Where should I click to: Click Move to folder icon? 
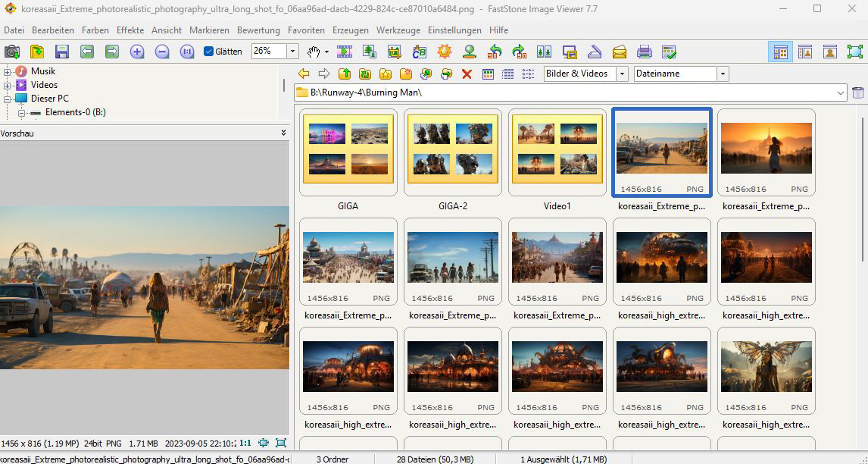pyautogui.click(x=447, y=74)
